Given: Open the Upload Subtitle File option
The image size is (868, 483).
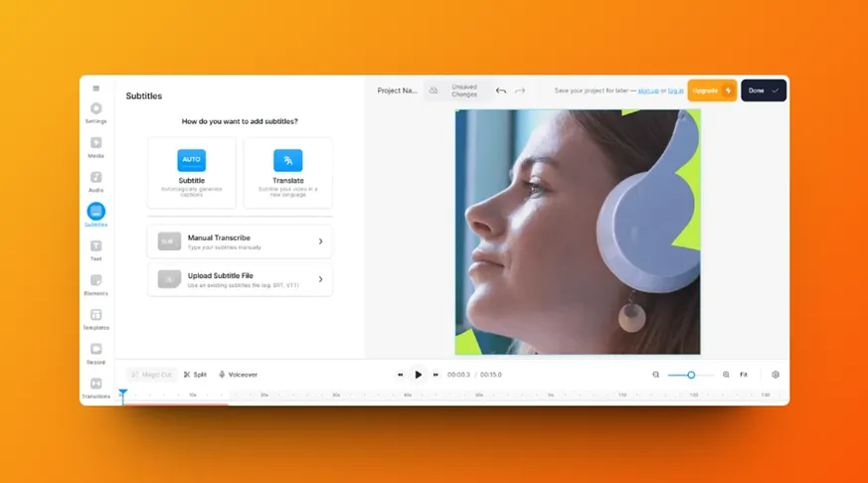Looking at the screenshot, I should click(x=240, y=279).
